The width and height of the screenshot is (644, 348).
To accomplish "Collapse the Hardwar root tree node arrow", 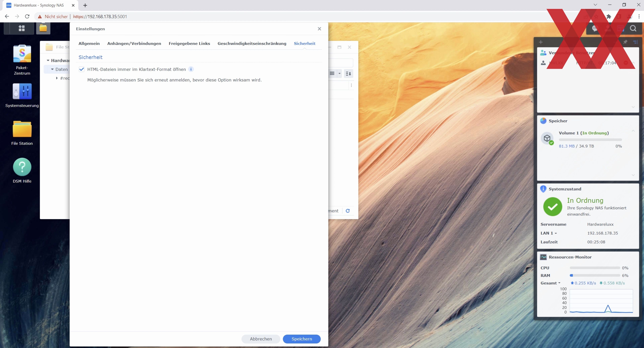I will coord(48,61).
